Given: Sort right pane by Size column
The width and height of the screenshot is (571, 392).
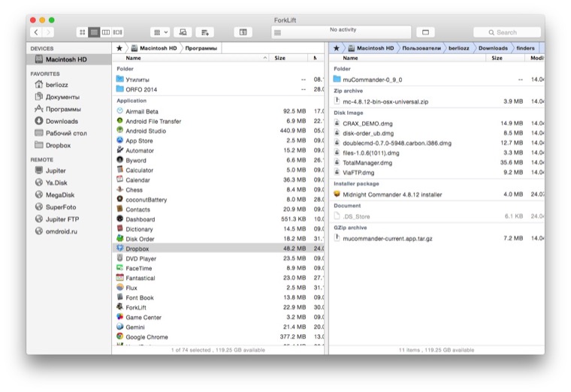Looking at the screenshot, I should [x=506, y=58].
